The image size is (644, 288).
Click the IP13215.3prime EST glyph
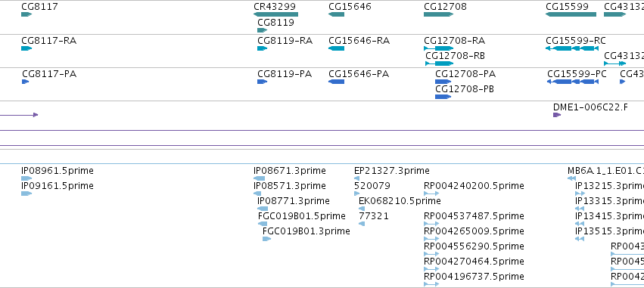(580, 194)
